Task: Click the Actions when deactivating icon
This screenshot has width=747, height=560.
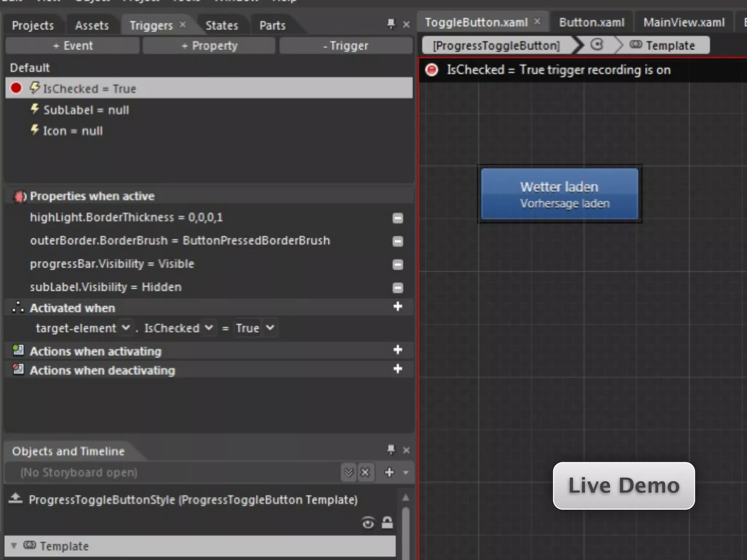Action: tap(18, 369)
